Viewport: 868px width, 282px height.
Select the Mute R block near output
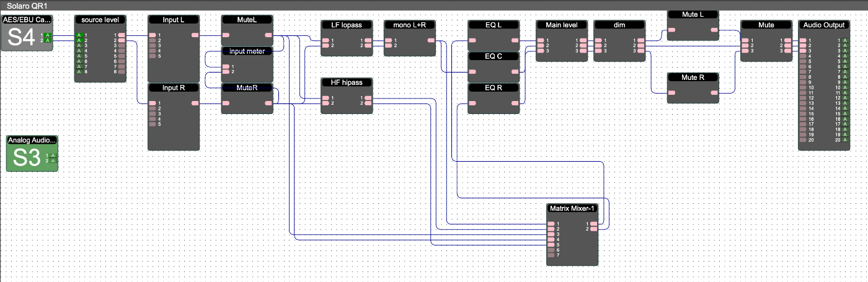pos(693,77)
